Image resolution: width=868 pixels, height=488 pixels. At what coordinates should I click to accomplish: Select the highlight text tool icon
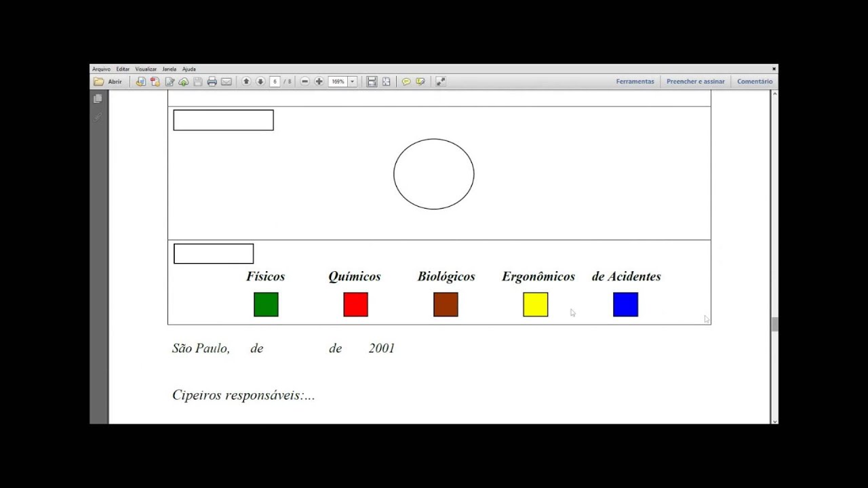(420, 81)
